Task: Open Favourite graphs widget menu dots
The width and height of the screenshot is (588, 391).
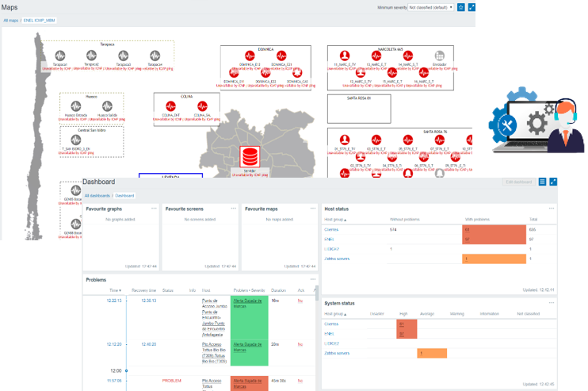Action: click(154, 209)
